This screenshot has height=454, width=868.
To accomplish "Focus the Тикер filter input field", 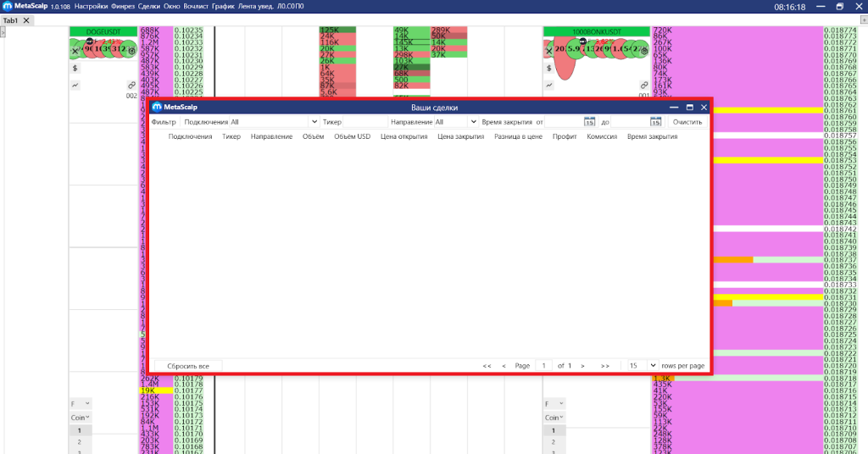I will tap(364, 122).
